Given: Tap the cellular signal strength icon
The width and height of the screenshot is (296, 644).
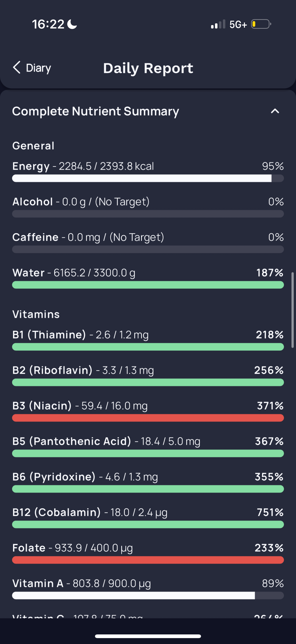Looking at the screenshot, I should coord(218,25).
